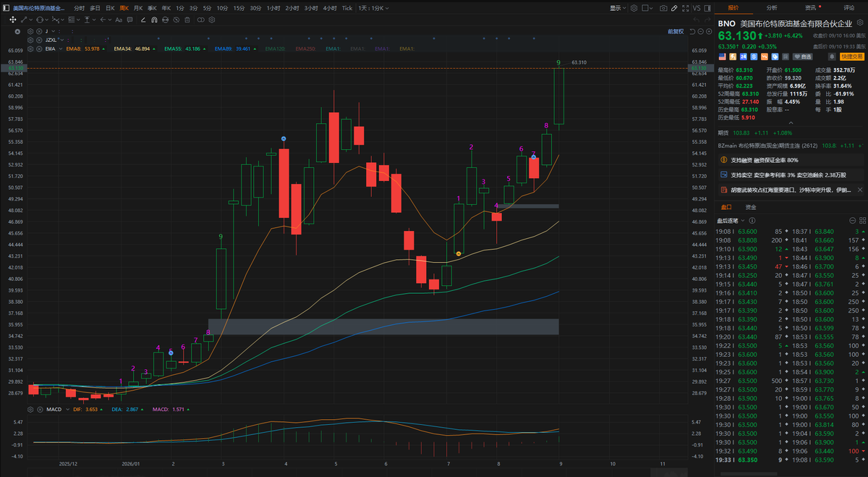
Task: Select the 资讯 news tab
Action: pyautogui.click(x=810, y=8)
